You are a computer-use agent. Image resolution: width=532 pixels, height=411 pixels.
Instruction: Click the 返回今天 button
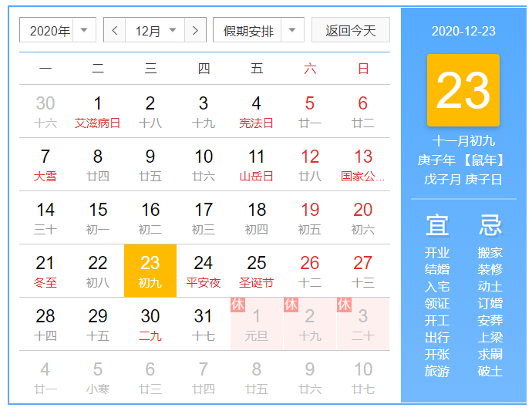pyautogui.click(x=350, y=31)
